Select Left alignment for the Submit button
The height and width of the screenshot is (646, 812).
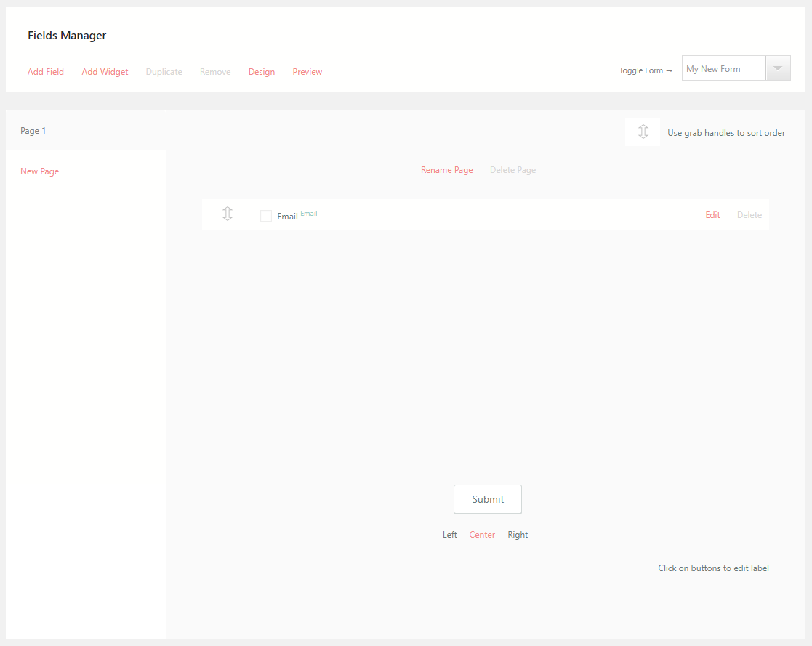449,534
